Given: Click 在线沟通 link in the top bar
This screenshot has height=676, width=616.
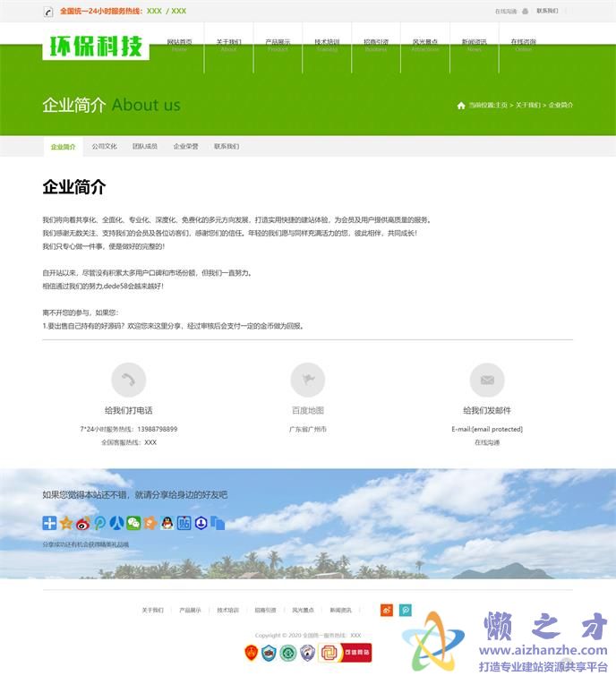Looking at the screenshot, I should [x=506, y=12].
